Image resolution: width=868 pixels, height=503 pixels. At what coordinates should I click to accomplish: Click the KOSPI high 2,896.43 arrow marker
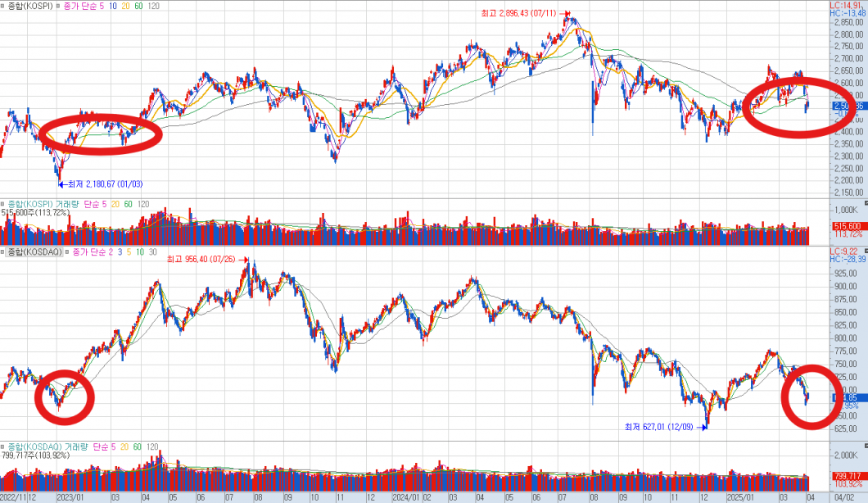click(564, 13)
